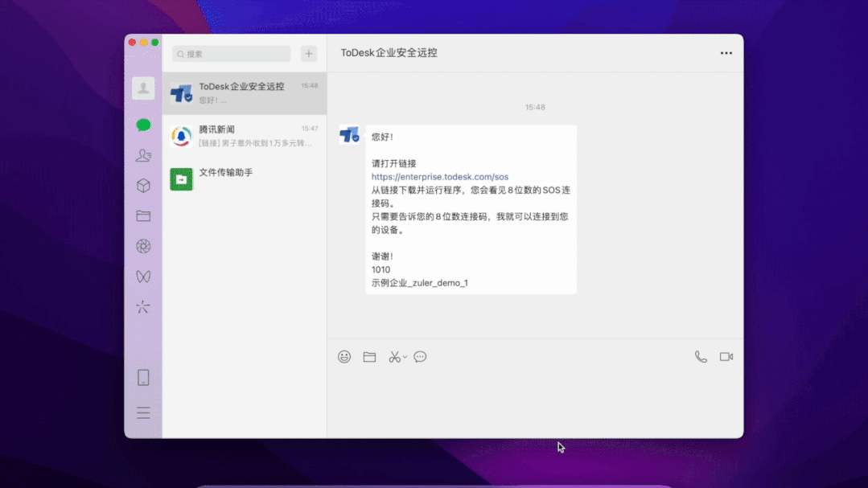Open the Top Stories spark icon

(x=143, y=307)
